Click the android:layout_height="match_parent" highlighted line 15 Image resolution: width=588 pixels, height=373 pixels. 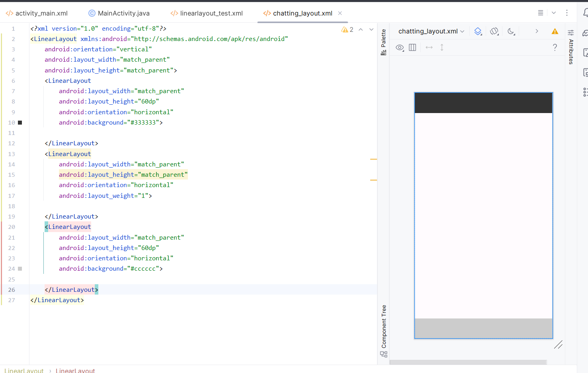pos(123,175)
